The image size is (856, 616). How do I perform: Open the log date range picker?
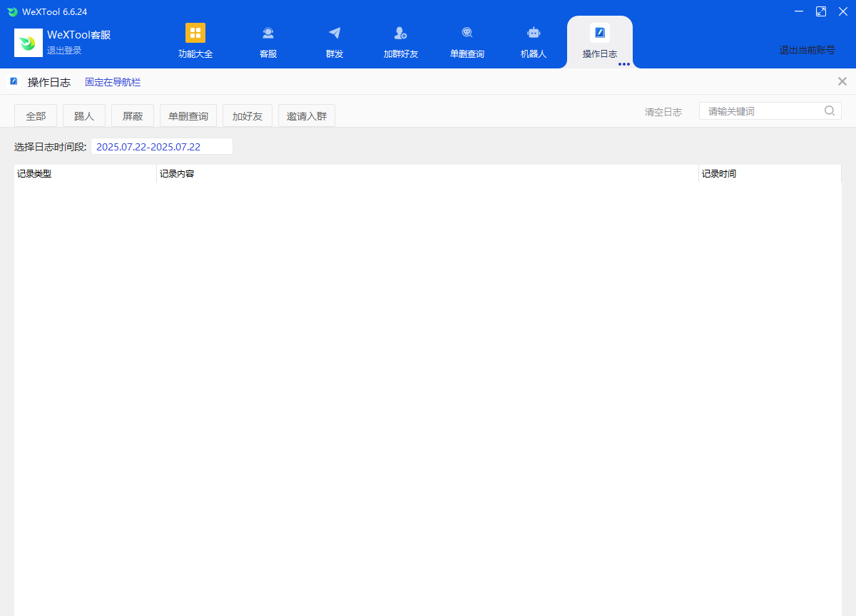pos(161,147)
